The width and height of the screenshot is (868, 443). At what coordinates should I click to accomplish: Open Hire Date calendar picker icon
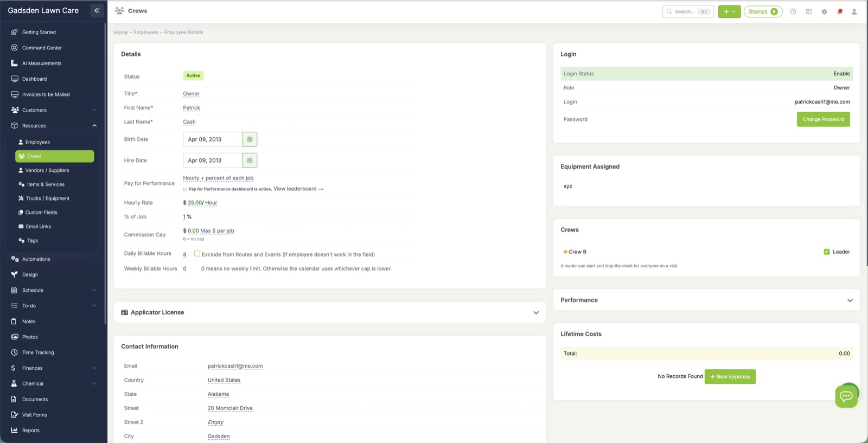(250, 160)
